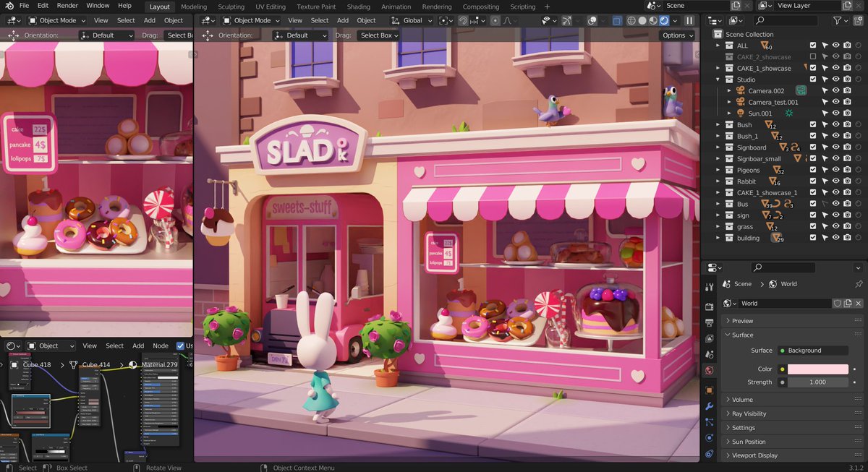This screenshot has width=868, height=472.
Task: Switch to the Shading workspace tab
Action: (x=359, y=7)
